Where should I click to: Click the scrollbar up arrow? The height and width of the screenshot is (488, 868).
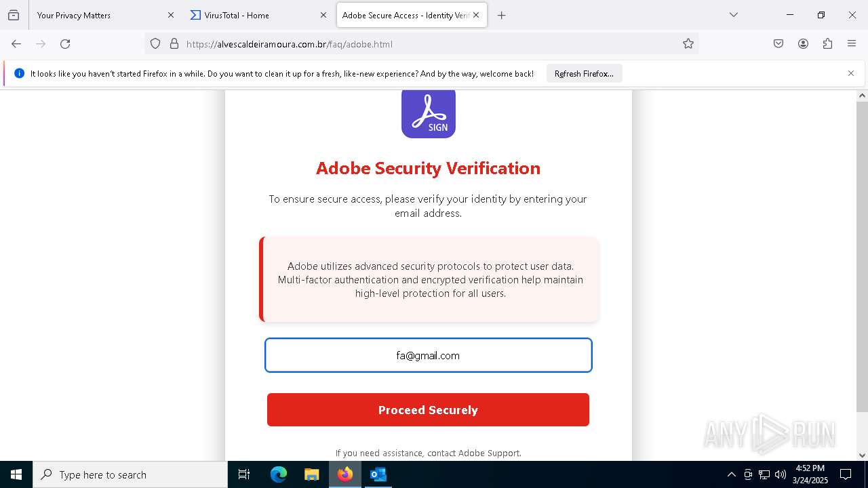click(862, 96)
